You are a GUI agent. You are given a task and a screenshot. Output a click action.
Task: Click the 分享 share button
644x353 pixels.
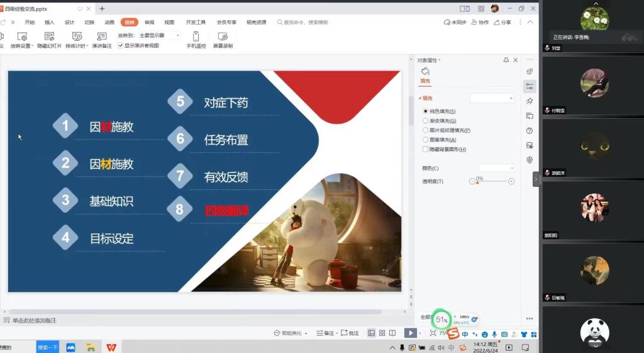click(x=503, y=22)
